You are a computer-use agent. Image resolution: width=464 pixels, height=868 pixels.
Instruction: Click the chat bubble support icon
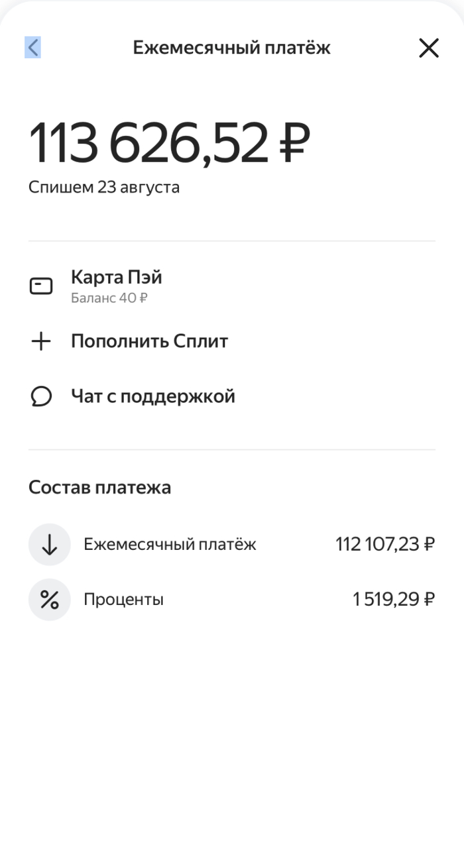41,397
